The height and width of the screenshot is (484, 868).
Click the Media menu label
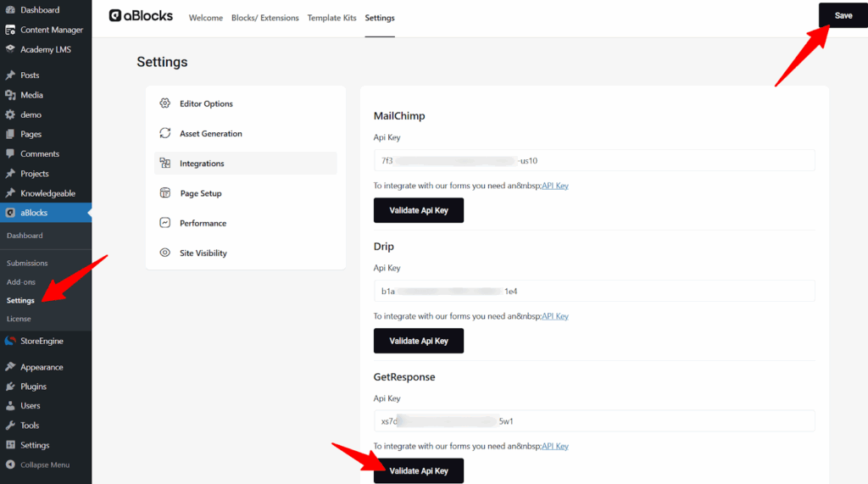pos(31,95)
